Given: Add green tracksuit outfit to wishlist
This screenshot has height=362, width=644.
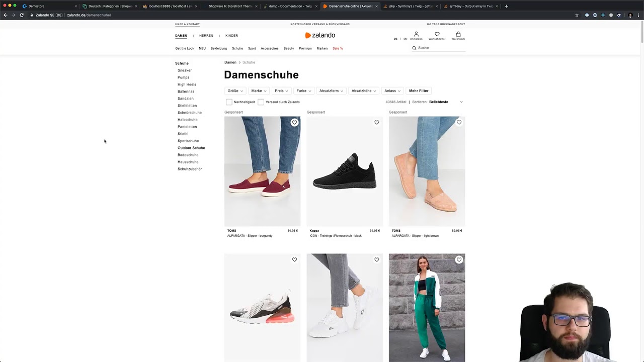Looking at the screenshot, I should coord(459,259).
